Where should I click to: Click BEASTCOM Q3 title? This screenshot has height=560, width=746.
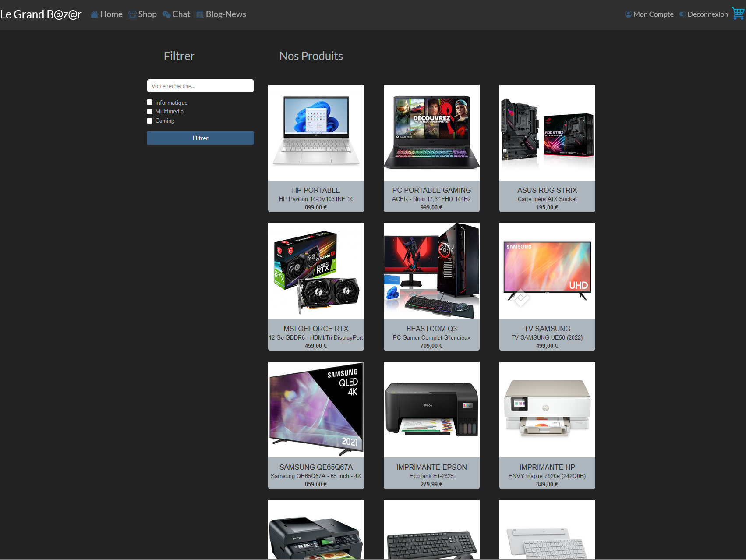click(431, 329)
